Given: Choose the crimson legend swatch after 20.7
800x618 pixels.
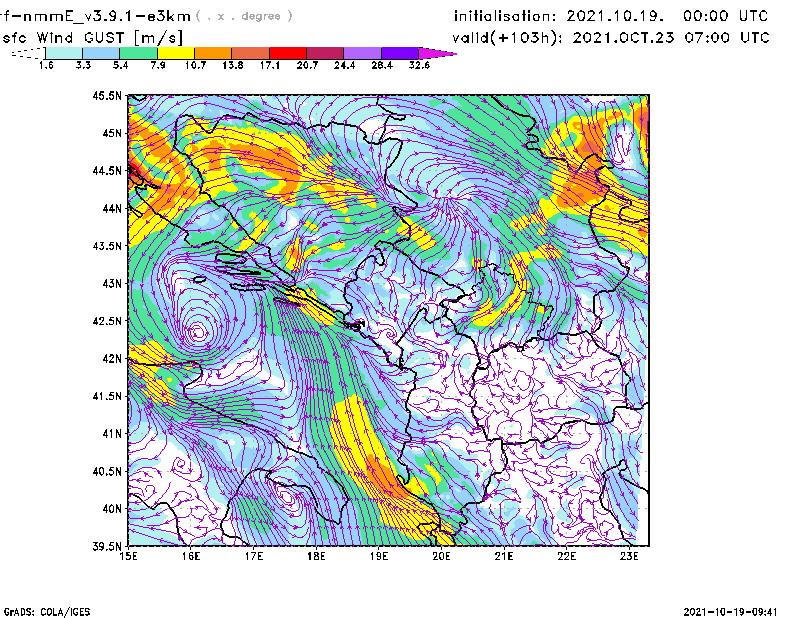Looking at the screenshot, I should pos(325,53).
